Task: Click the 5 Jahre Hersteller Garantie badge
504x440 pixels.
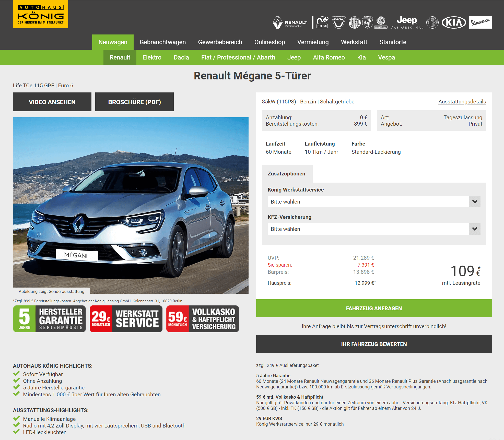Action: pyautogui.click(x=49, y=319)
